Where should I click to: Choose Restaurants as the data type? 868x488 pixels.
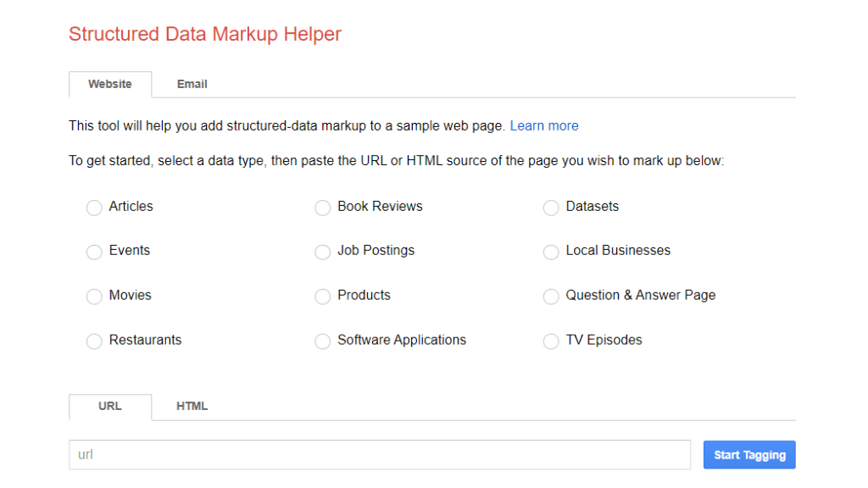(x=94, y=341)
